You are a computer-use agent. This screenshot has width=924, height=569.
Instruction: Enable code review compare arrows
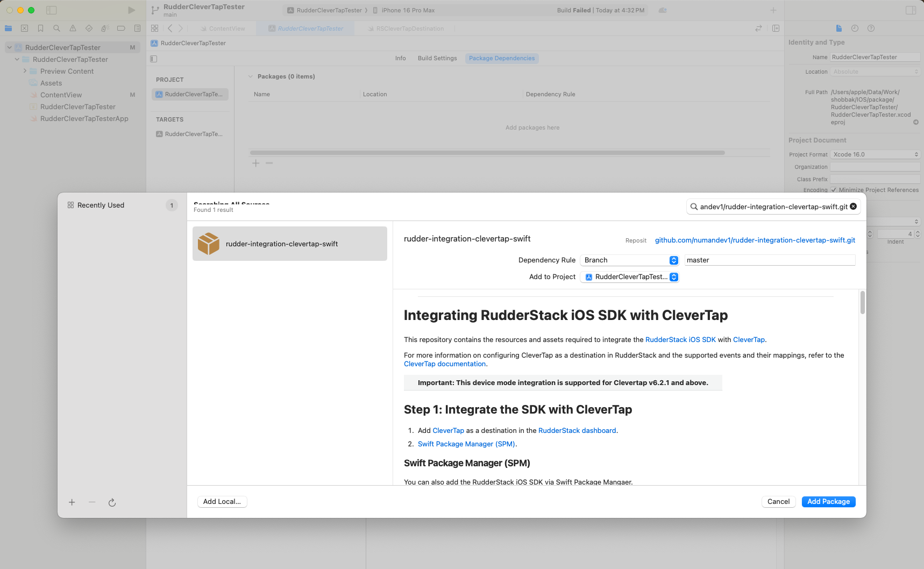pyautogui.click(x=758, y=29)
